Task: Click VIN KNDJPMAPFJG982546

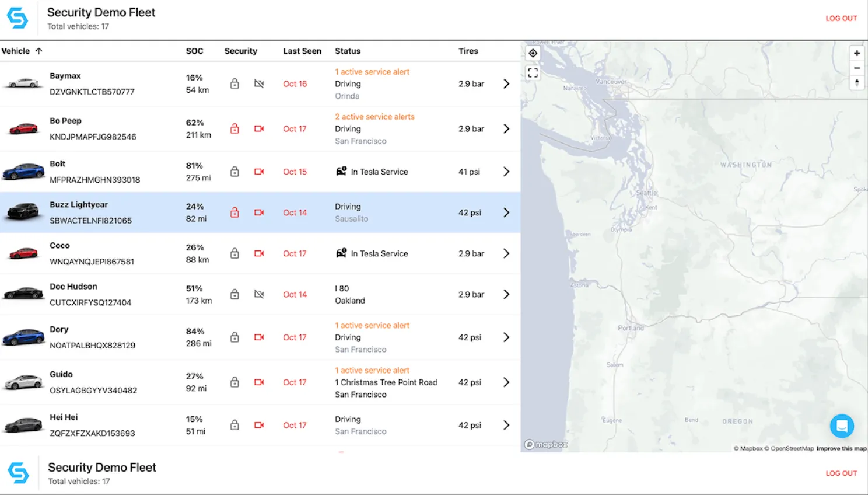Action: [x=93, y=137]
